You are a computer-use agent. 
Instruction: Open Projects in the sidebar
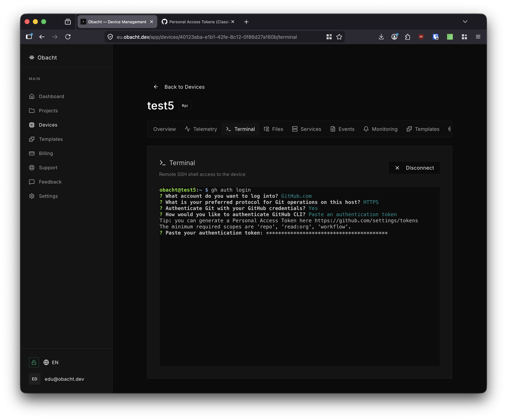pos(43,110)
